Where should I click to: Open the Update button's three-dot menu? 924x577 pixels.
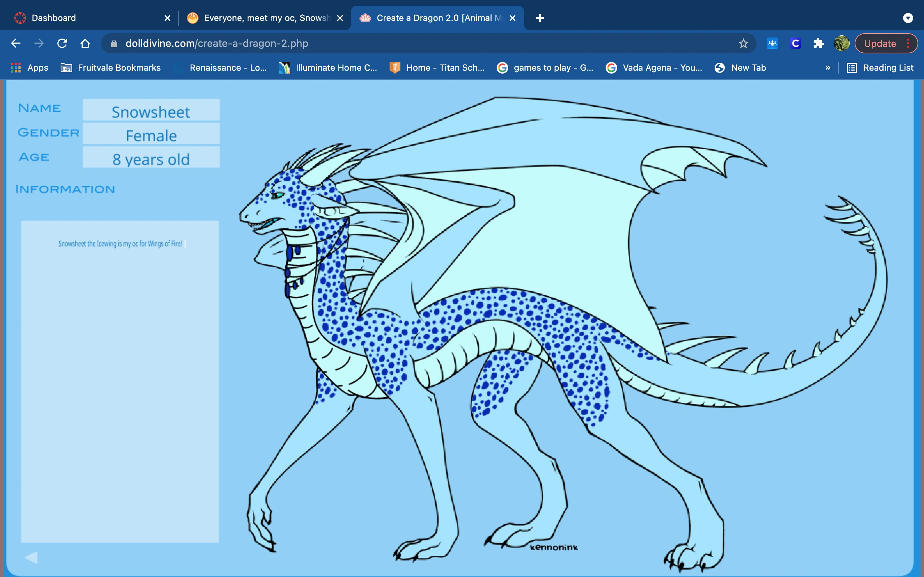pos(908,43)
